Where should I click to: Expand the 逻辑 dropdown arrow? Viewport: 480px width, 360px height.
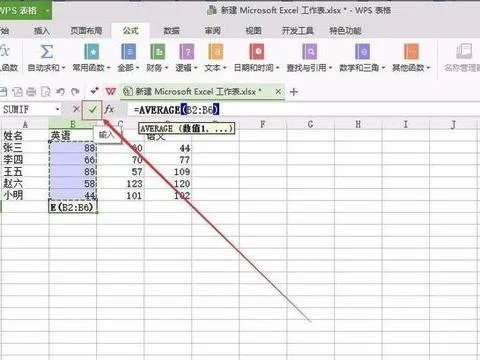click(196, 68)
